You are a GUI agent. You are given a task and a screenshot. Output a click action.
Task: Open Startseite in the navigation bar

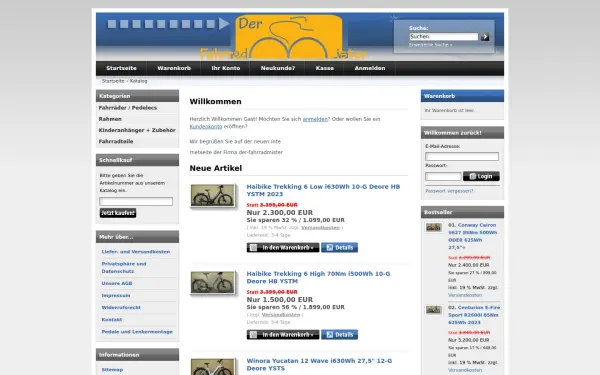[x=121, y=68]
